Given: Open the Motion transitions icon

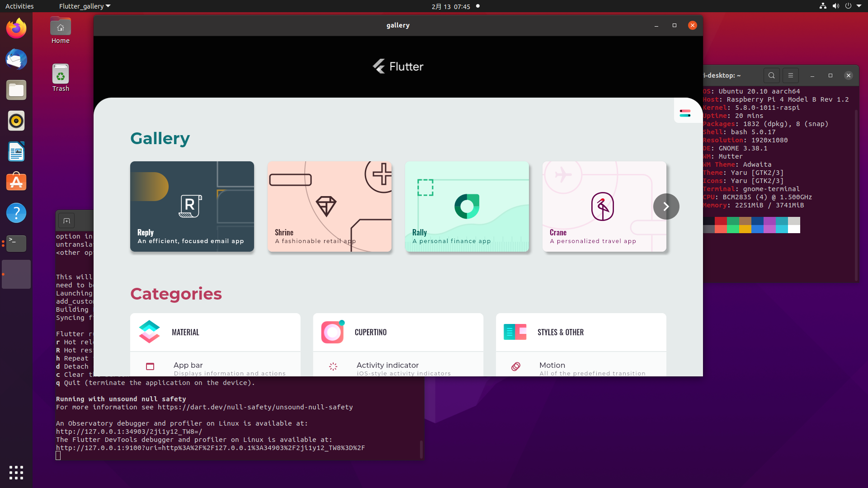Looking at the screenshot, I should 515,366.
